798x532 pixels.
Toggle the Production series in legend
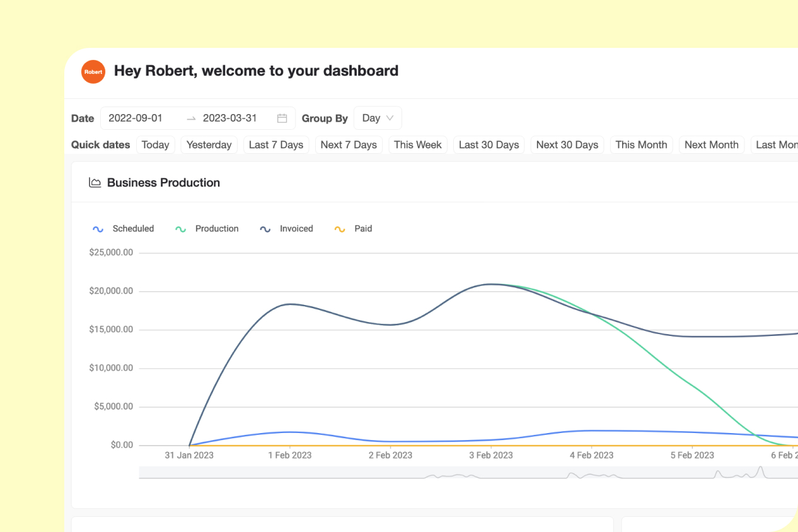point(207,229)
